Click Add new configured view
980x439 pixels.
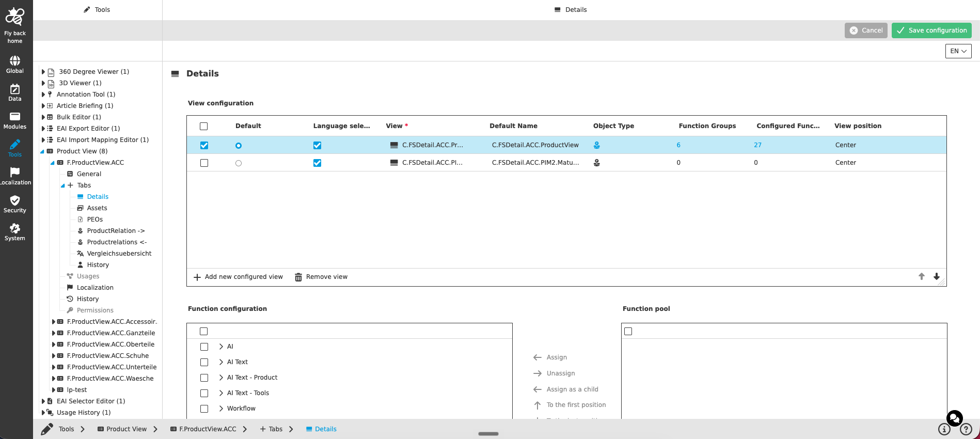pos(238,277)
